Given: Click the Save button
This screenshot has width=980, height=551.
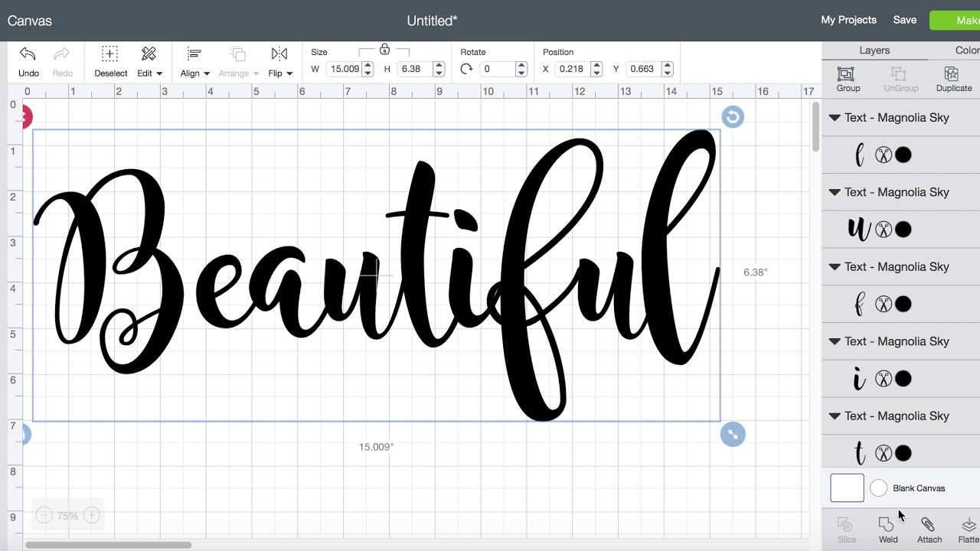Looking at the screenshot, I should point(904,20).
